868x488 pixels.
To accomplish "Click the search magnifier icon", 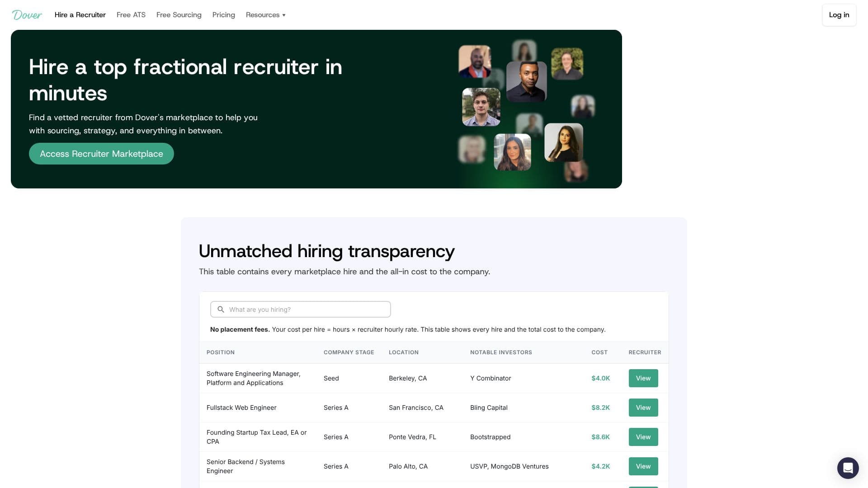I will tap(221, 310).
